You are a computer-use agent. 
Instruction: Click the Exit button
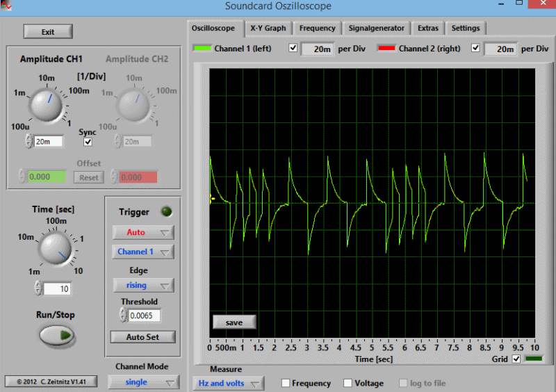point(48,31)
